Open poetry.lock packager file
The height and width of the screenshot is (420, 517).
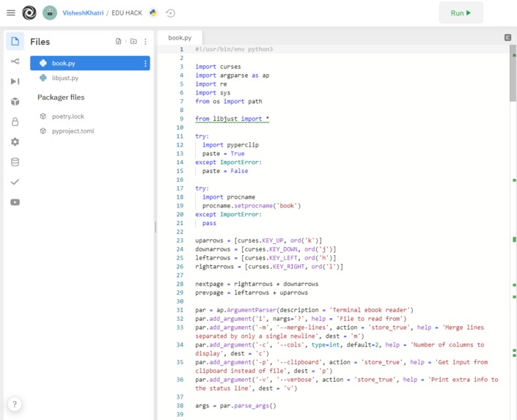(67, 117)
